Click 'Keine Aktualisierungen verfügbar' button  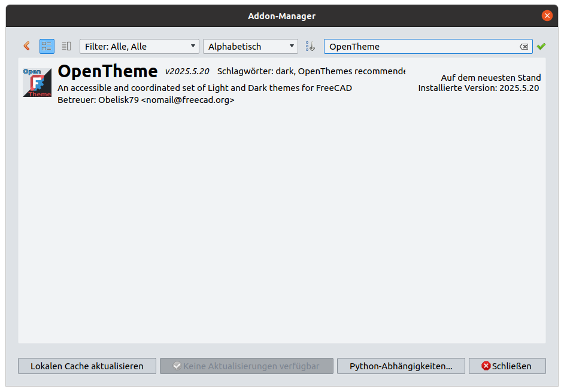click(x=246, y=366)
